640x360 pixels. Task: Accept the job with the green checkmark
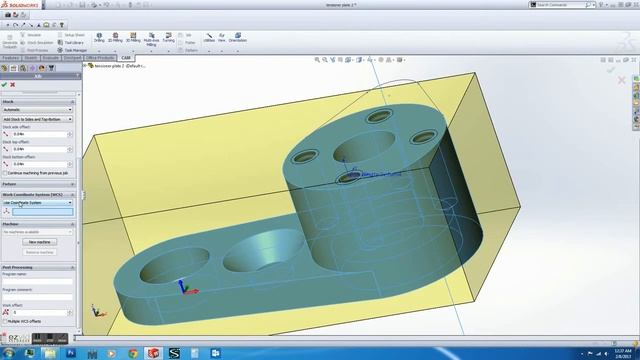(4, 84)
